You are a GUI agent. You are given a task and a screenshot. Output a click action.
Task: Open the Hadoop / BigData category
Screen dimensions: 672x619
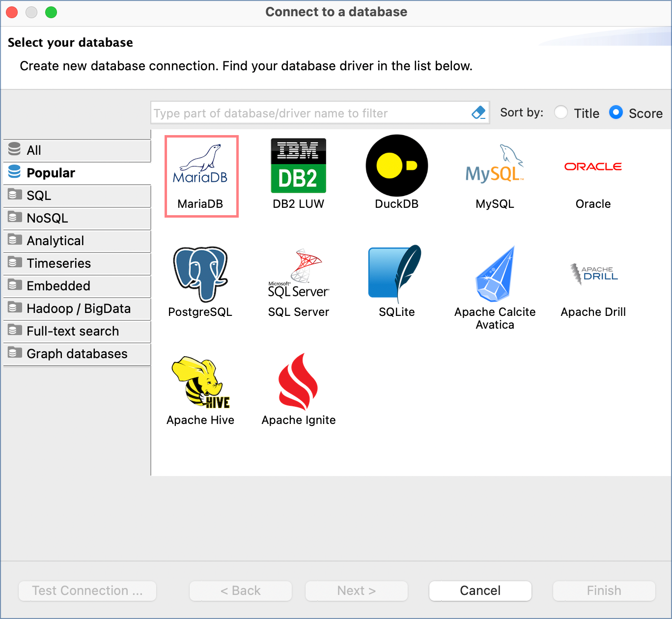[77, 309]
